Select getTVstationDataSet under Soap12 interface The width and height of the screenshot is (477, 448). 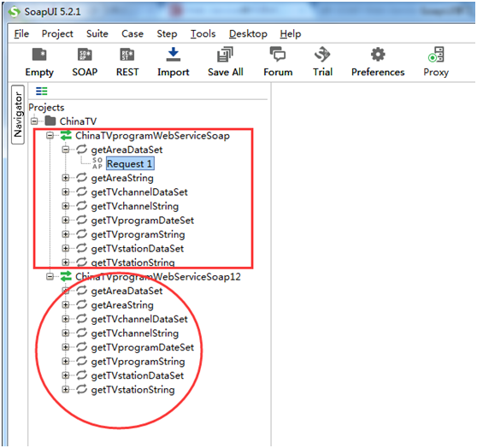137,375
